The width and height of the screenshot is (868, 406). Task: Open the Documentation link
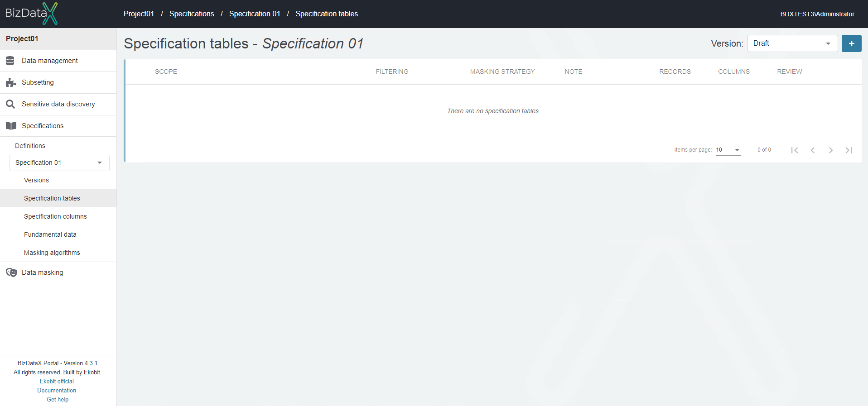coord(57,391)
